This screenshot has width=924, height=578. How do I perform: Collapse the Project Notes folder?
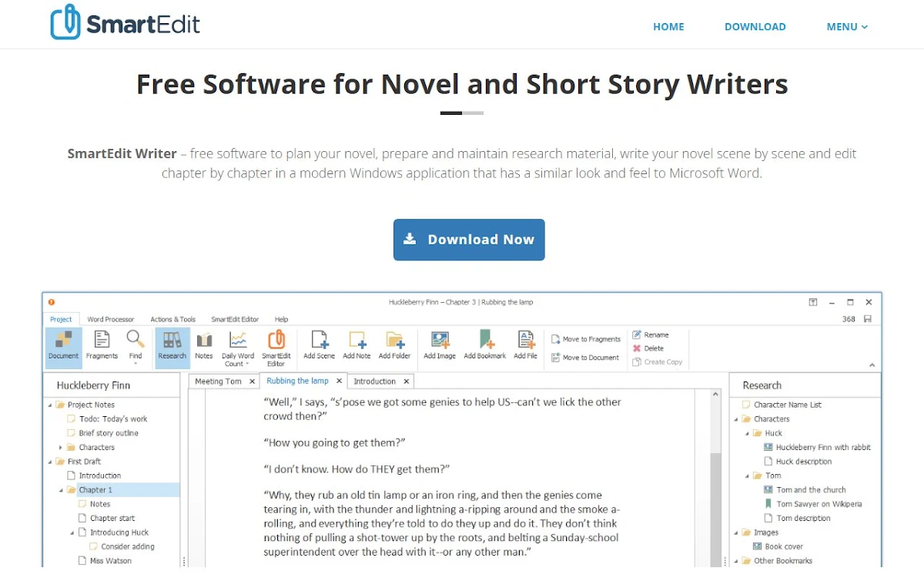[50, 405]
